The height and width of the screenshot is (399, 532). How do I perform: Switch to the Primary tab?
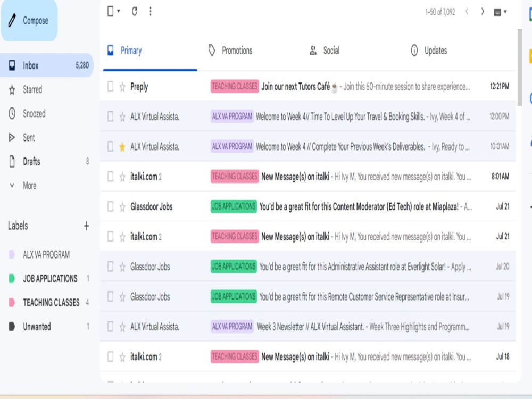151,51
